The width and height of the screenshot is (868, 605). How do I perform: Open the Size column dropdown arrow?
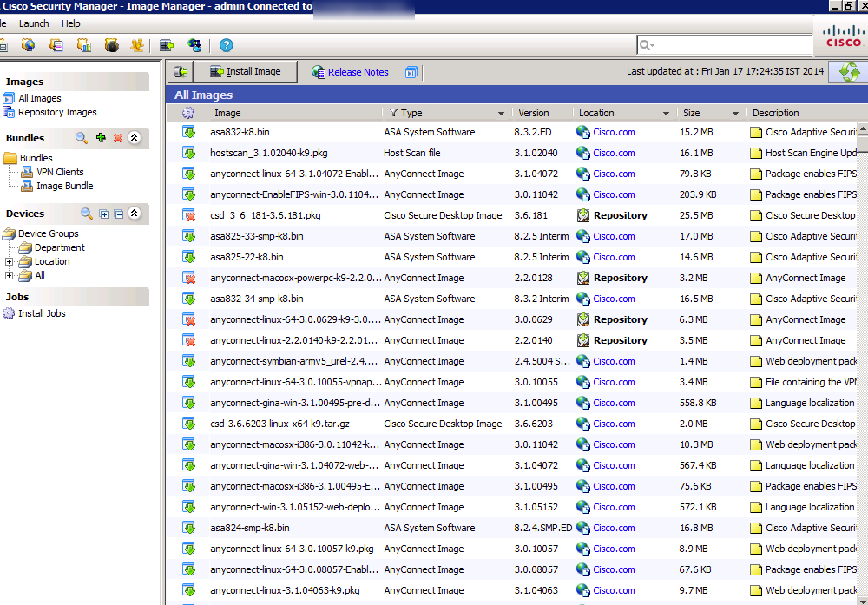click(x=735, y=114)
